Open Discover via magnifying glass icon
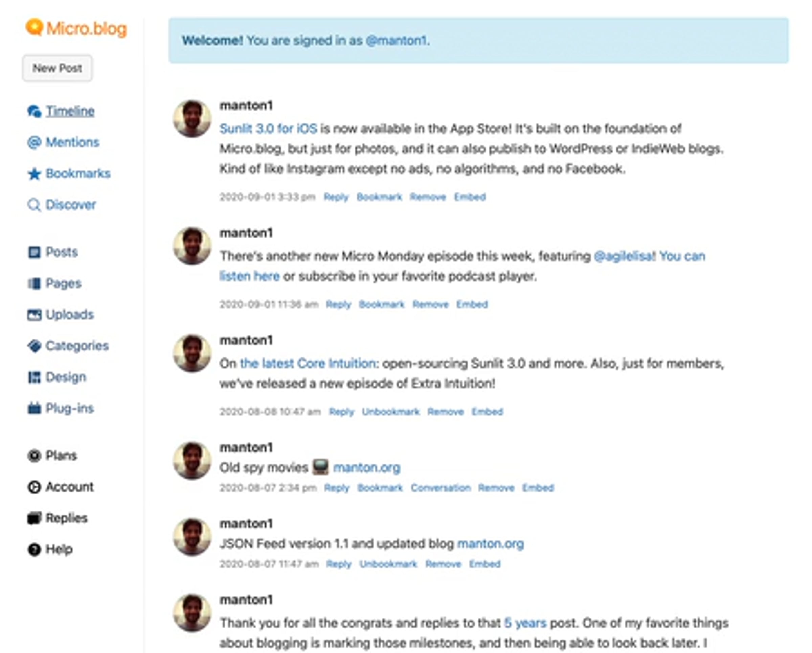Screen dimensions: 812x653 [34, 205]
